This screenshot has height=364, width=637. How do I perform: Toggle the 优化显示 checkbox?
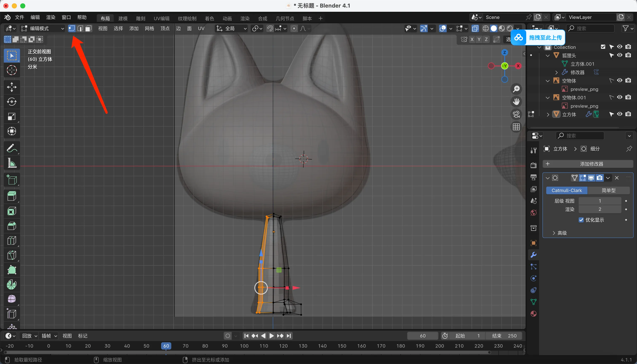coord(581,220)
